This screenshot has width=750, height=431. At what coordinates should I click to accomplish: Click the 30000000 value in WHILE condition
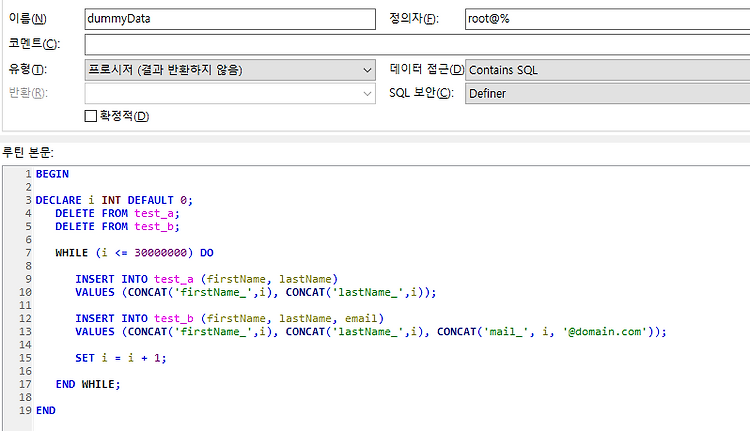pos(160,253)
